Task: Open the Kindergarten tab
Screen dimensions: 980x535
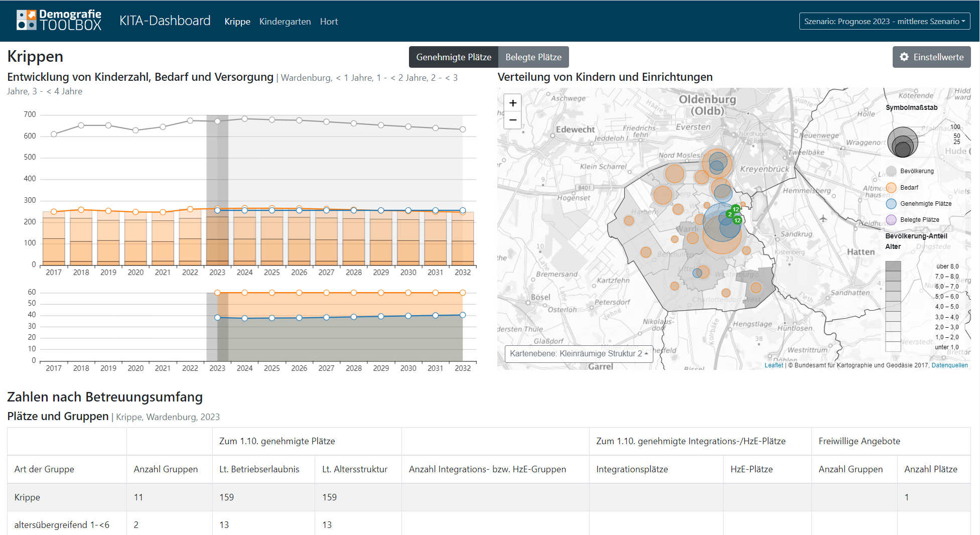Action: pyautogui.click(x=285, y=22)
